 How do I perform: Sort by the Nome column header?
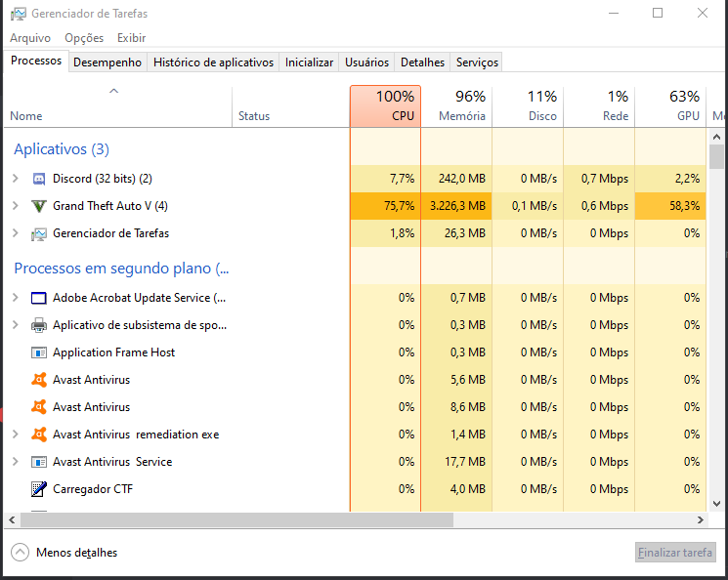pyautogui.click(x=118, y=106)
